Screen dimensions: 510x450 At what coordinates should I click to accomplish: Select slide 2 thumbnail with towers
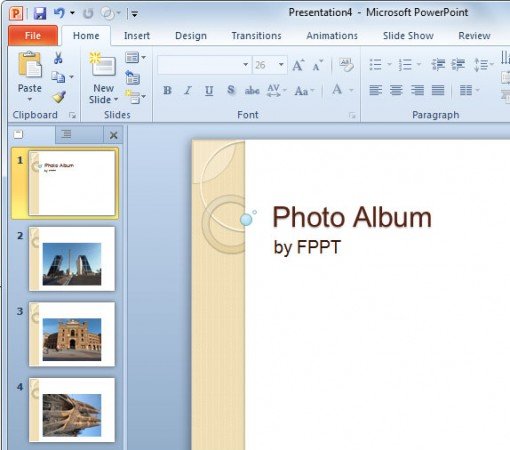[72, 259]
